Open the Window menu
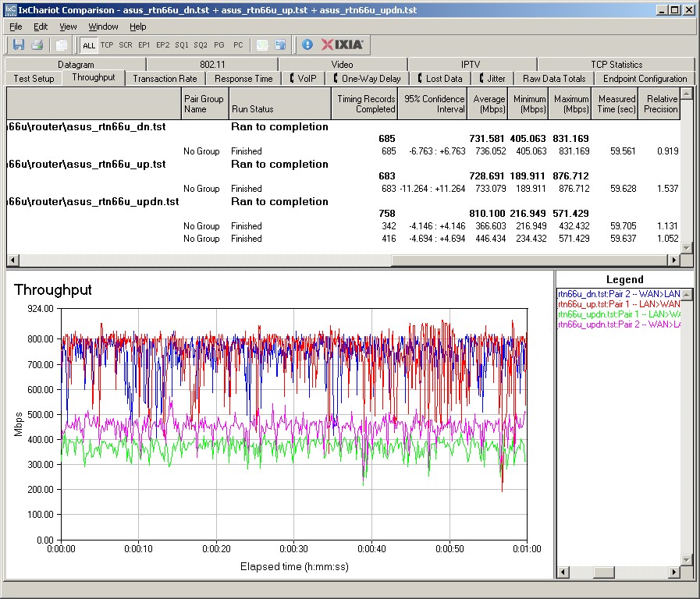Viewport: 700px width, 599px height. click(x=103, y=27)
